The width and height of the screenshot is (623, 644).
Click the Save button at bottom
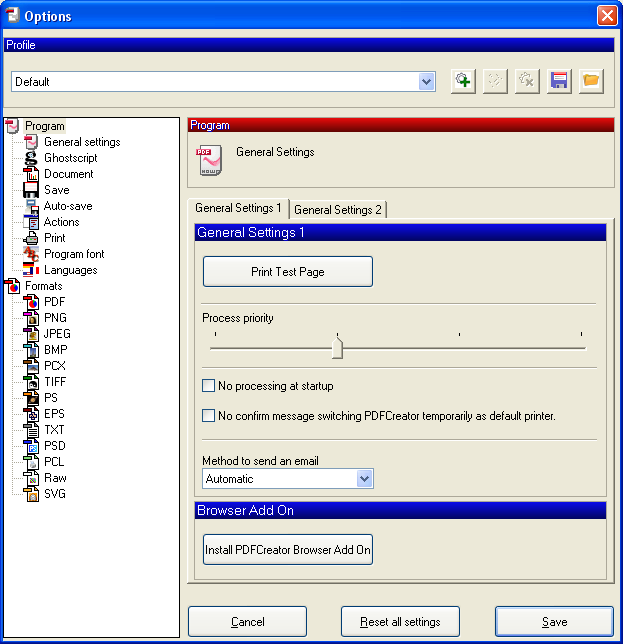(x=554, y=621)
